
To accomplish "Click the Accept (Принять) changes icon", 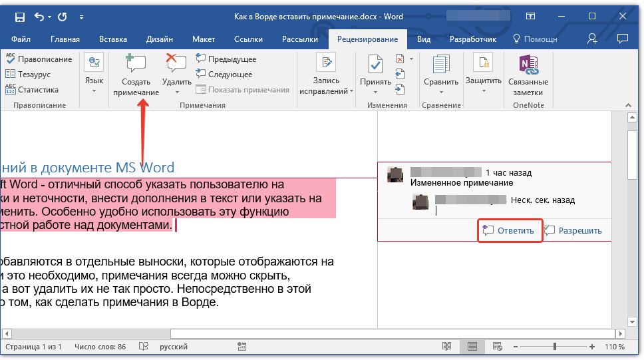I will click(375, 65).
